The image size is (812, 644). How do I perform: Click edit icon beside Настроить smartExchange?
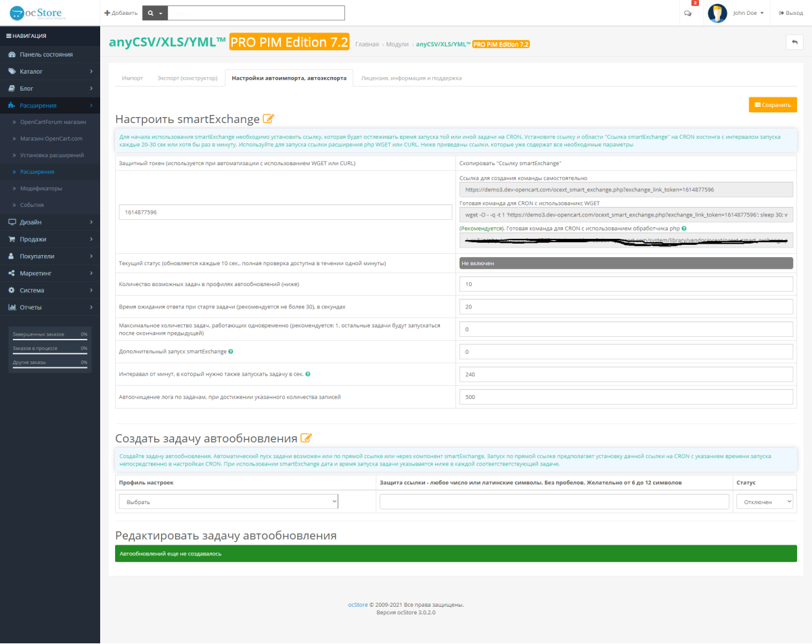tap(269, 119)
